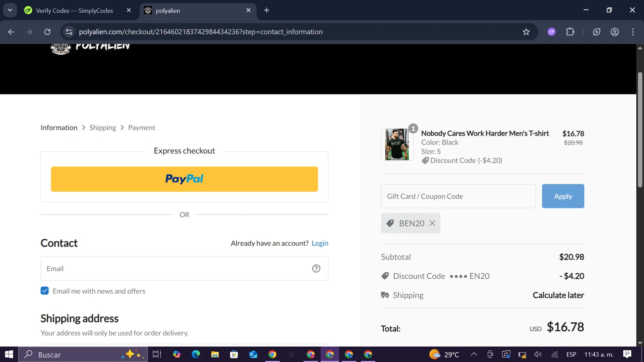Expand the tab search dropdown

tap(10, 10)
